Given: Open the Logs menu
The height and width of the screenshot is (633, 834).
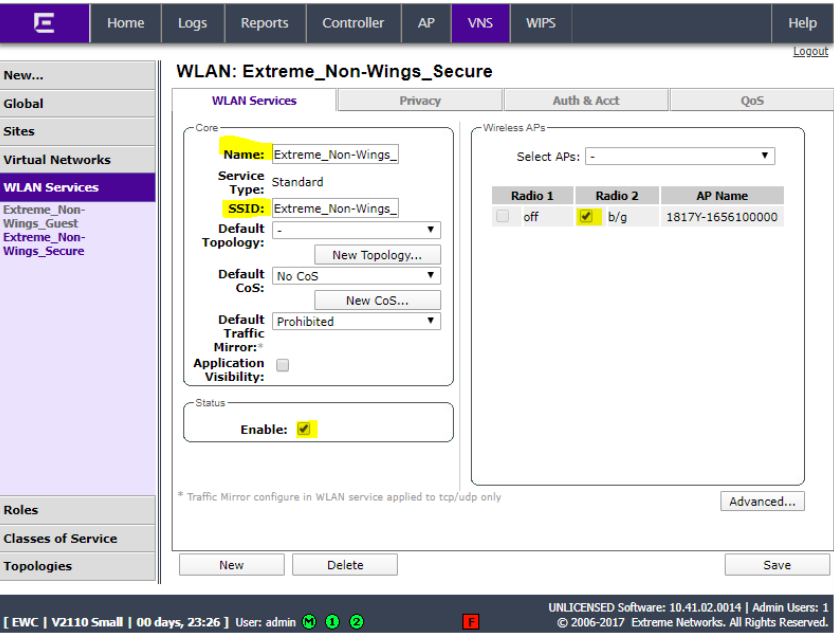Looking at the screenshot, I should click(x=193, y=23).
